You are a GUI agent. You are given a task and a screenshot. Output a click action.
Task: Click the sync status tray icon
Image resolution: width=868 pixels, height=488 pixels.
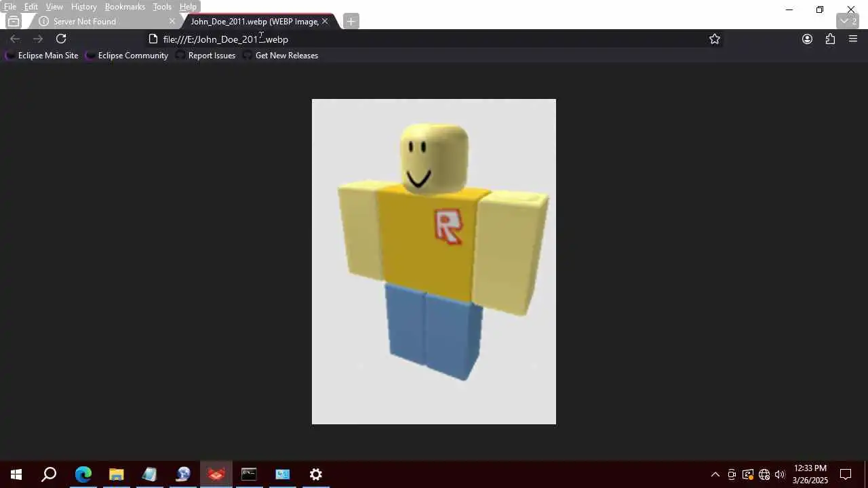[x=748, y=474]
